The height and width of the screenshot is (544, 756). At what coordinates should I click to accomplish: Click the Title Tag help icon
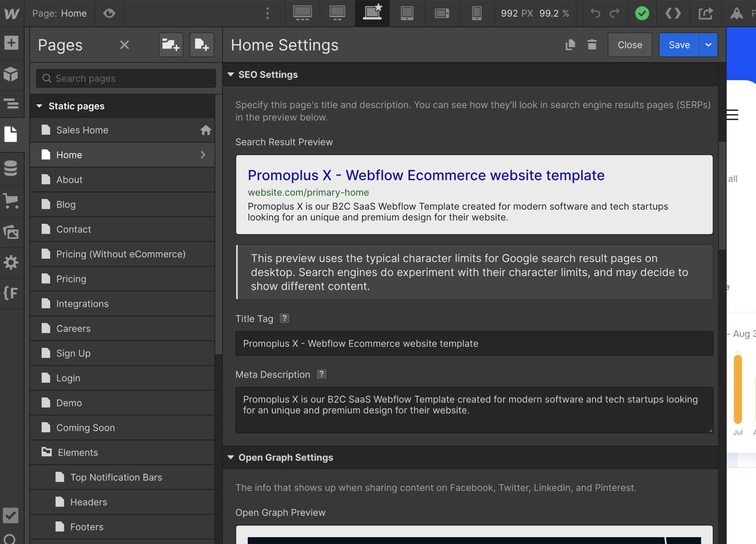point(285,319)
